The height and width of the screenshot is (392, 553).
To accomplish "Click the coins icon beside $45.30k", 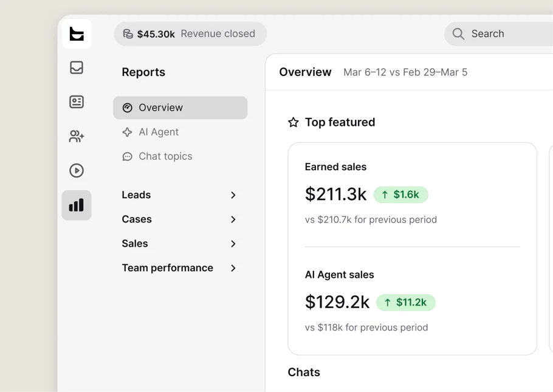I will click(x=128, y=34).
